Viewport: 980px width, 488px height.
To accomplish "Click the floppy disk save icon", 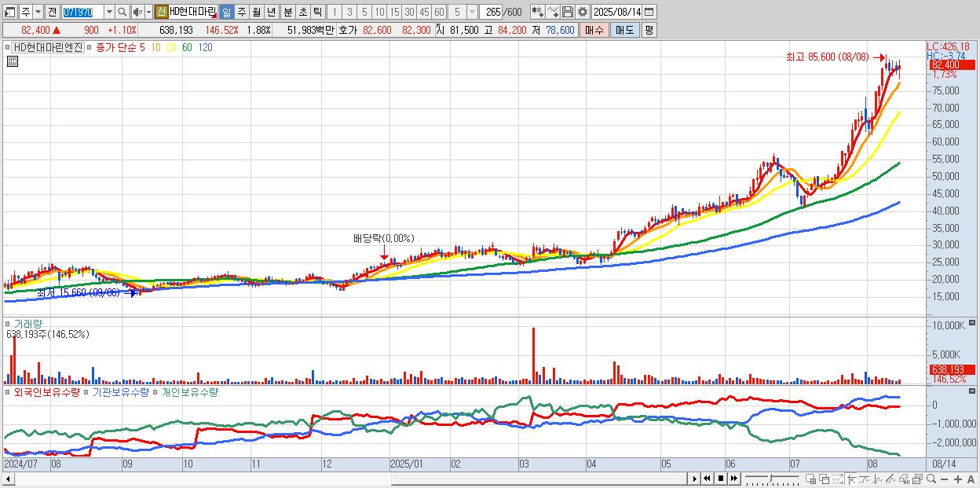I will pos(568,12).
